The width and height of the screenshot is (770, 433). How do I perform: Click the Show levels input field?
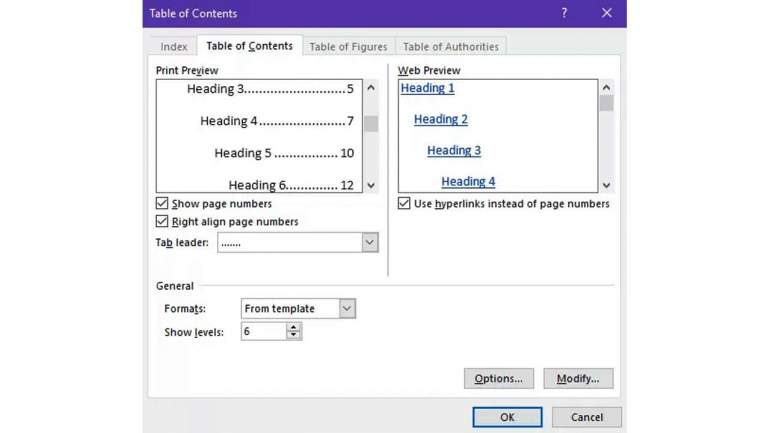pos(264,331)
